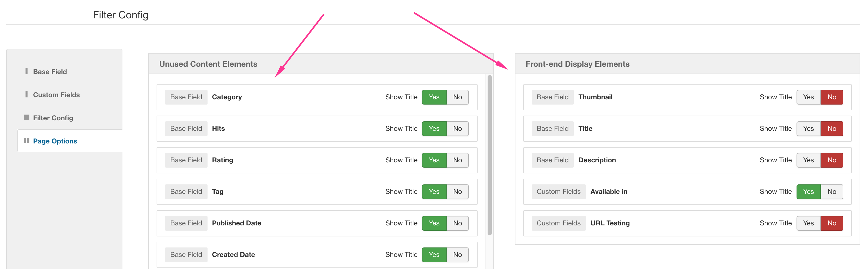Enable Show Title for Thumbnail
This screenshot has width=868, height=269.
point(808,97)
